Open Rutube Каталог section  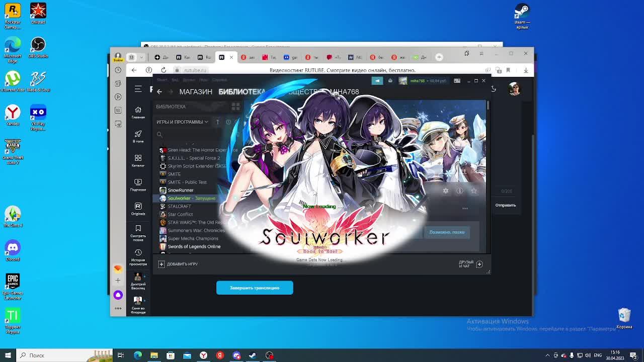pos(138,161)
